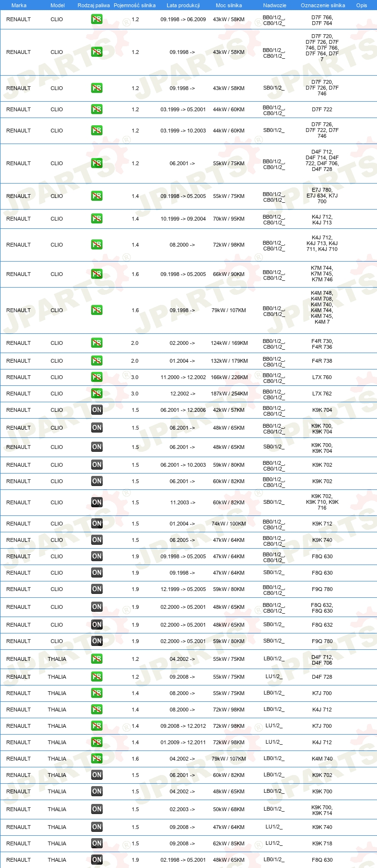Select engine cell K7M 744, K7M 745, K7M 746

click(x=322, y=274)
